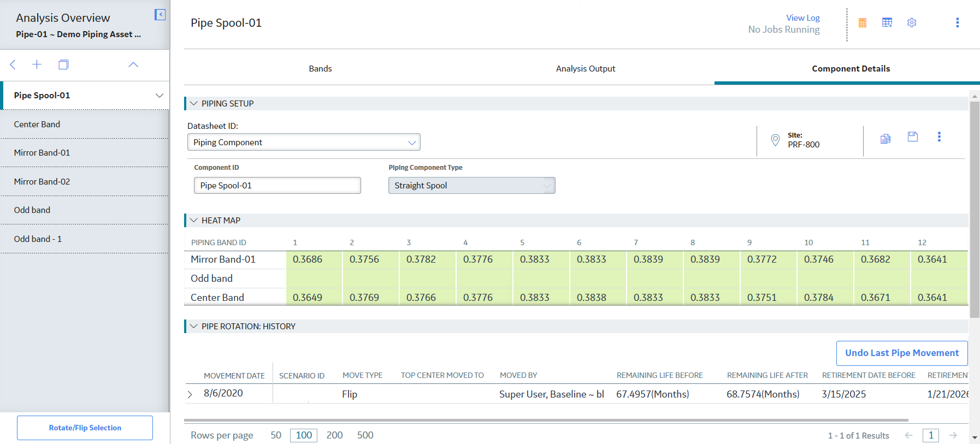Click the 67.4957(Months) value
The height and width of the screenshot is (444, 980).
(x=652, y=394)
